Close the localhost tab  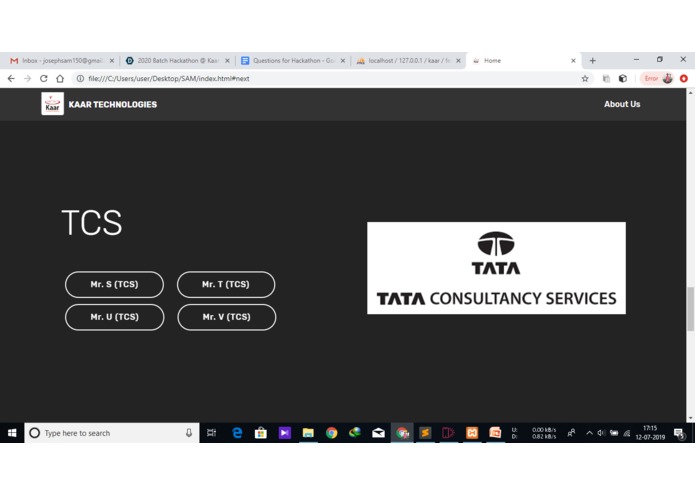458,61
